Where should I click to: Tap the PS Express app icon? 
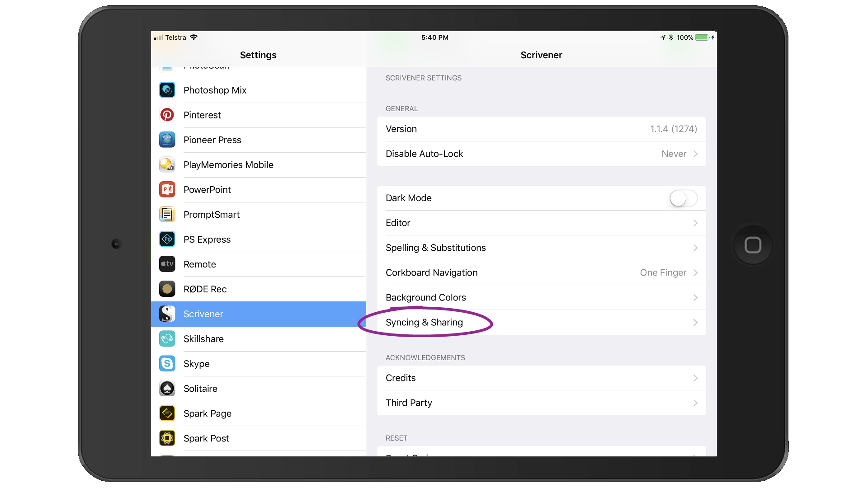[x=167, y=239]
